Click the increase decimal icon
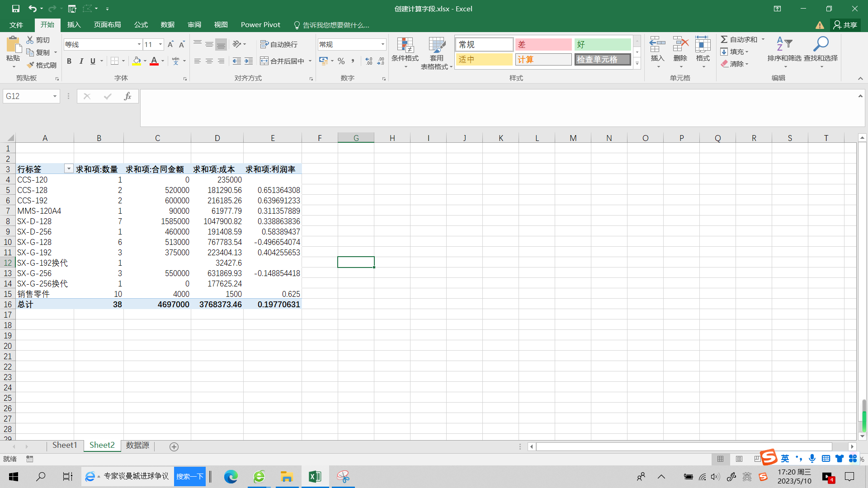The width and height of the screenshot is (868, 488). (x=369, y=61)
